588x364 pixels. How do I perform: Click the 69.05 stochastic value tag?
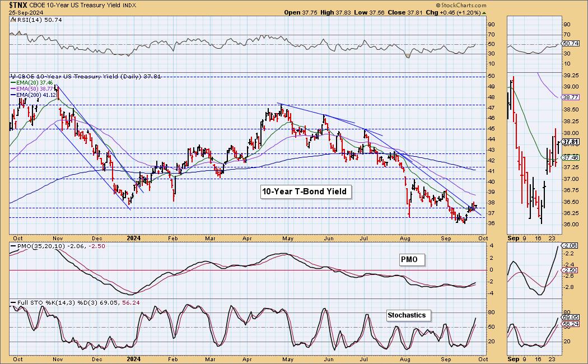[571, 317]
